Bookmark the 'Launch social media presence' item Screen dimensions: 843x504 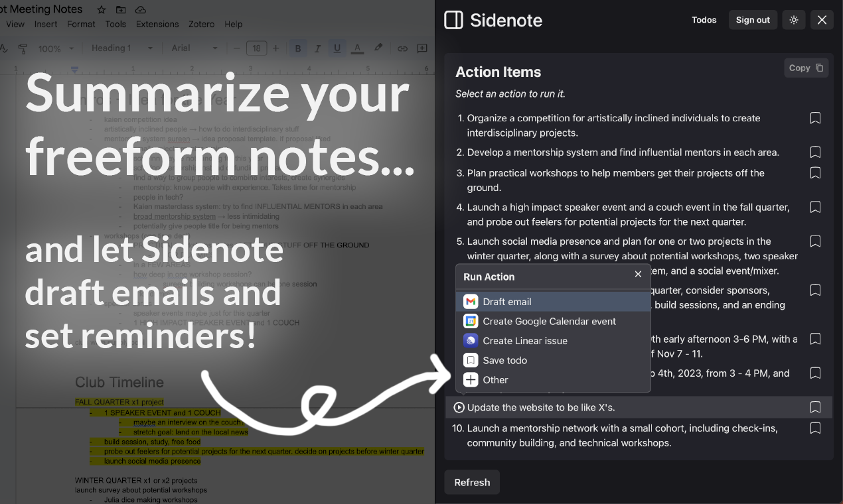click(815, 241)
